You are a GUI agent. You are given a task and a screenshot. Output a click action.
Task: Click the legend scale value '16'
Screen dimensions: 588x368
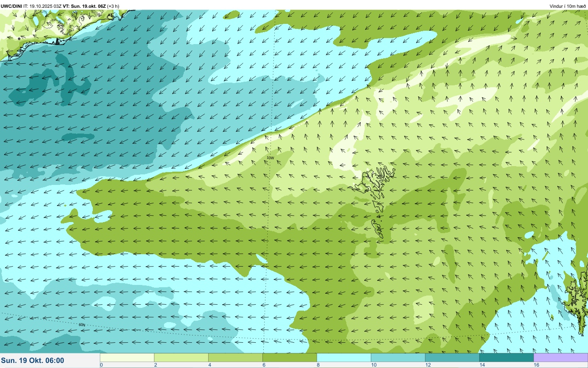(536, 365)
